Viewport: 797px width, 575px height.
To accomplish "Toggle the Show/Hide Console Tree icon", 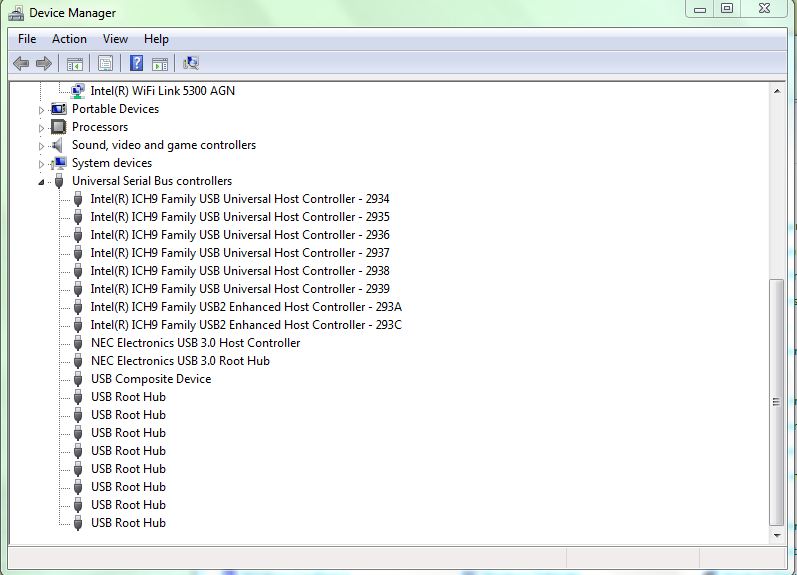I will tap(75, 64).
